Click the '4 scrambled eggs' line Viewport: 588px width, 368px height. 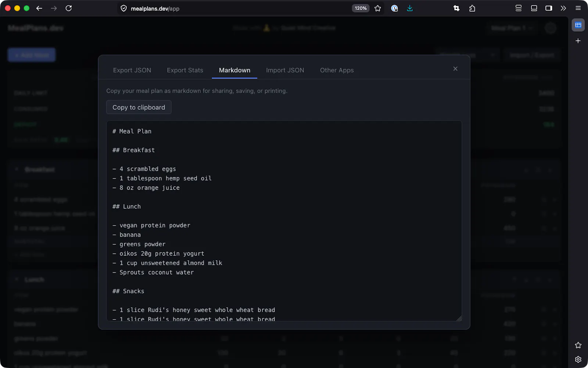tap(144, 169)
